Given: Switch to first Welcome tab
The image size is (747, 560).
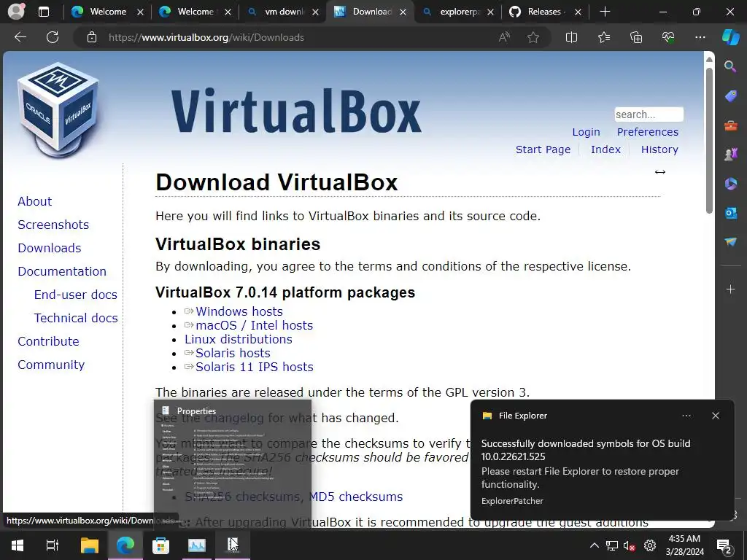Looking at the screenshot, I should 107,12.
